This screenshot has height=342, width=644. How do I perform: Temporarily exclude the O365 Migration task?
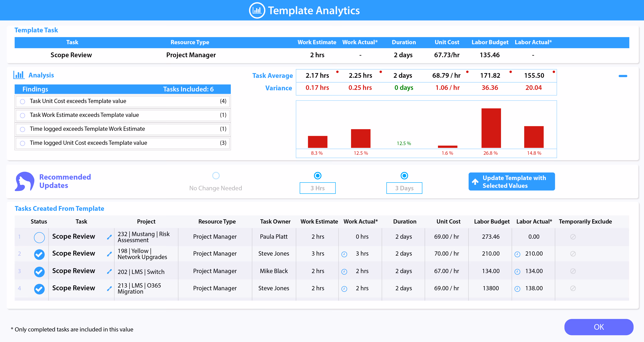(x=573, y=288)
